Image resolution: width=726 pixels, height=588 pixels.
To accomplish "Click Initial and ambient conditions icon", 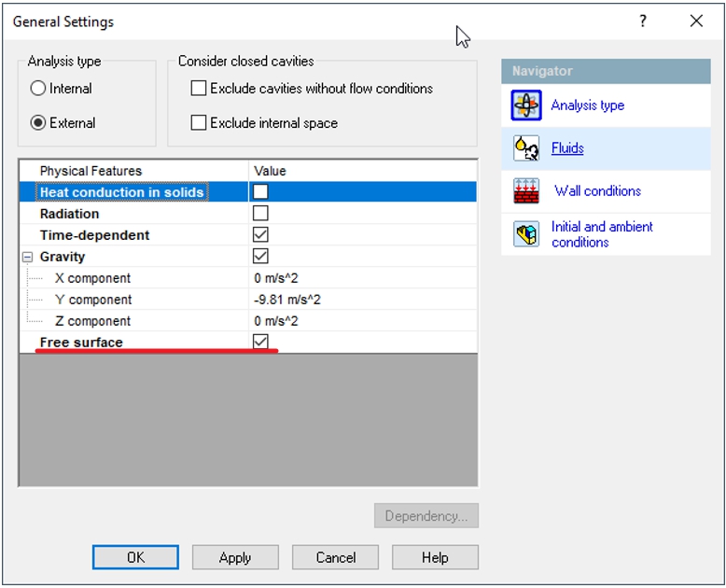I will pos(526,234).
